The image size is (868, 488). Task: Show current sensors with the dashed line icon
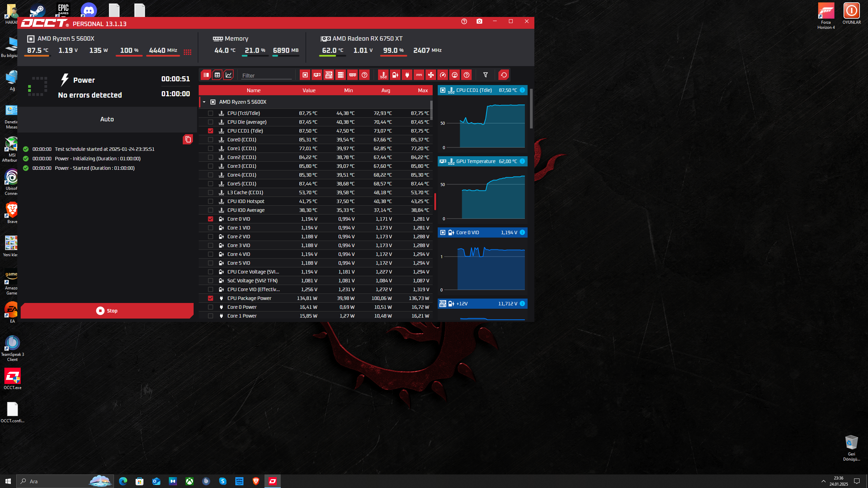[x=419, y=75]
